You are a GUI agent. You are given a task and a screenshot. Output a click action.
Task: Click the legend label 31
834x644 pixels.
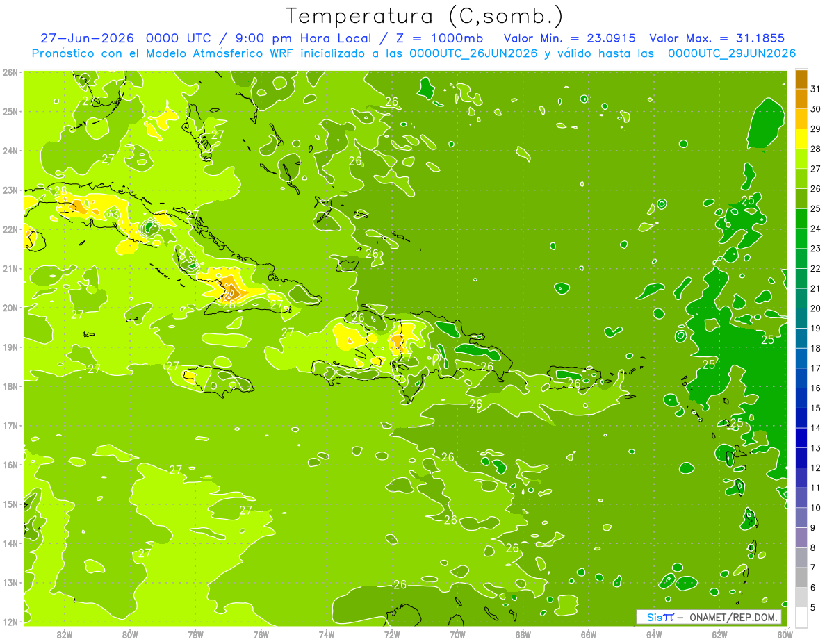tap(816, 89)
